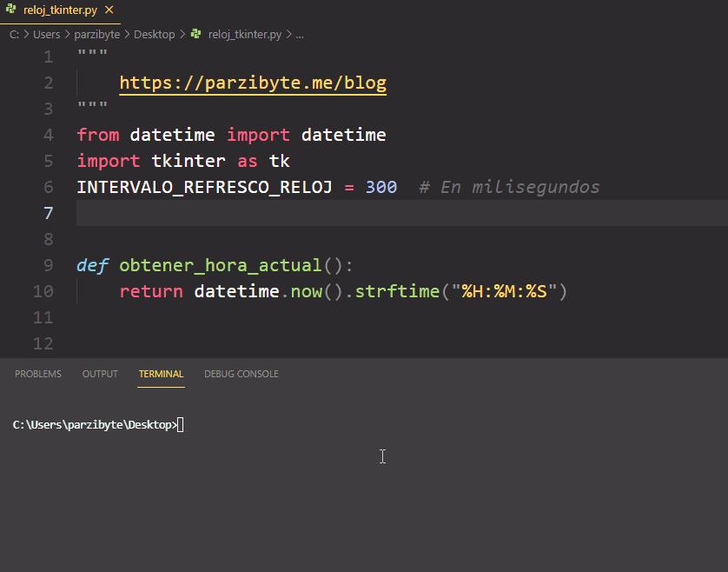Click the C: breadcrumb segment
The width and height of the screenshot is (728, 572).
[15, 35]
